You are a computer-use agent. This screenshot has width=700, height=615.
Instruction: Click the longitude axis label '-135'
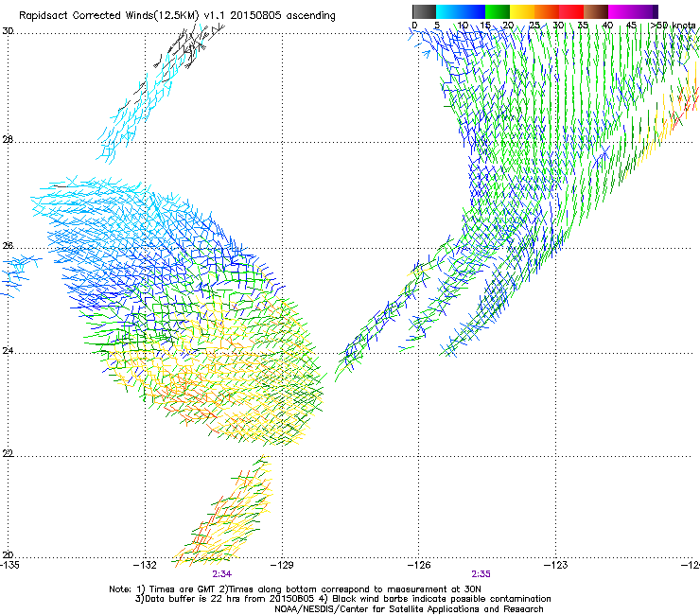pos(9,565)
